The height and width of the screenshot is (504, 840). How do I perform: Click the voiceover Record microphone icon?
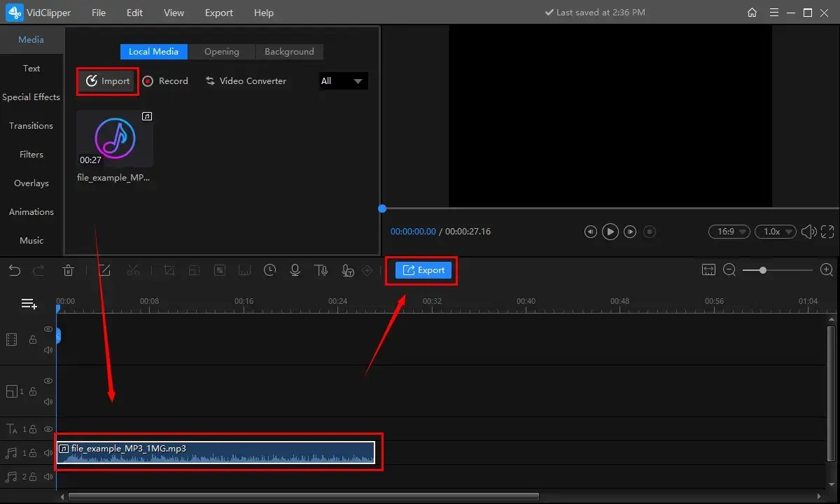point(295,270)
